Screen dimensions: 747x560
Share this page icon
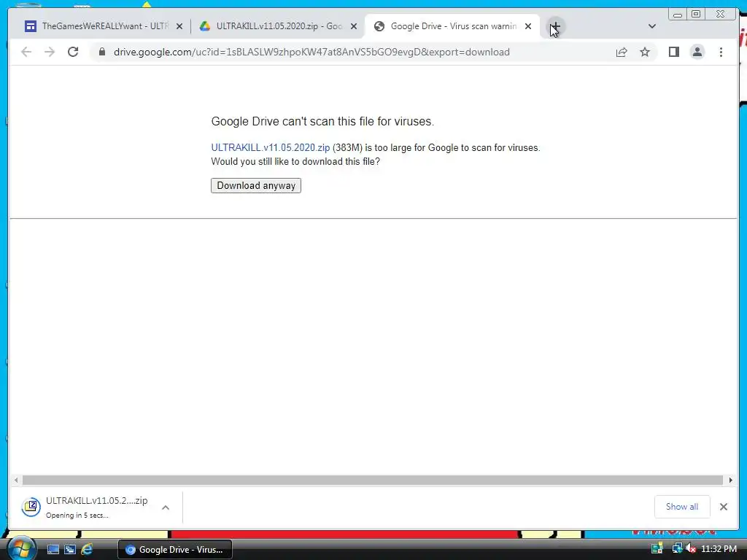pos(622,52)
